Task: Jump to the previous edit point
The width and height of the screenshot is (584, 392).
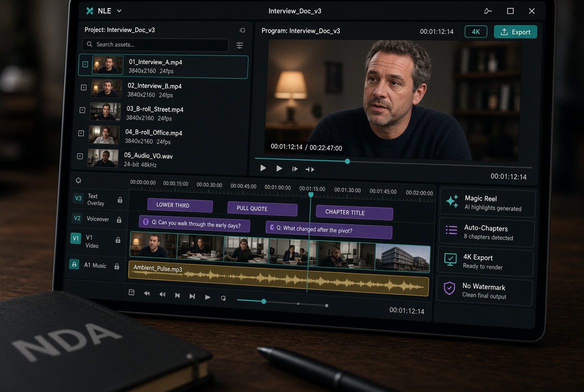Action: tap(177, 295)
